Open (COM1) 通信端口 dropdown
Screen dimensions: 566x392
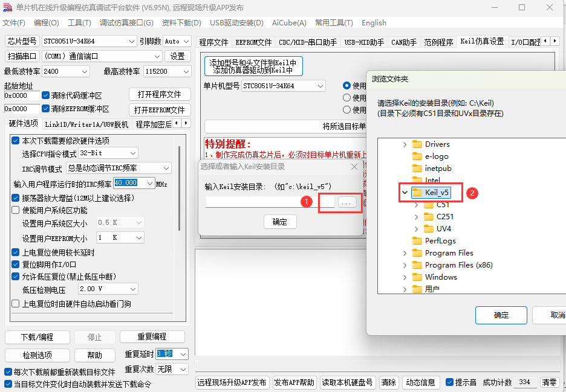click(x=102, y=56)
